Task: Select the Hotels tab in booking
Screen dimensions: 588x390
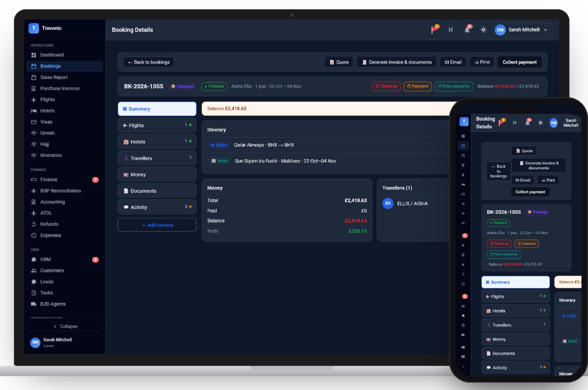Action: click(157, 142)
